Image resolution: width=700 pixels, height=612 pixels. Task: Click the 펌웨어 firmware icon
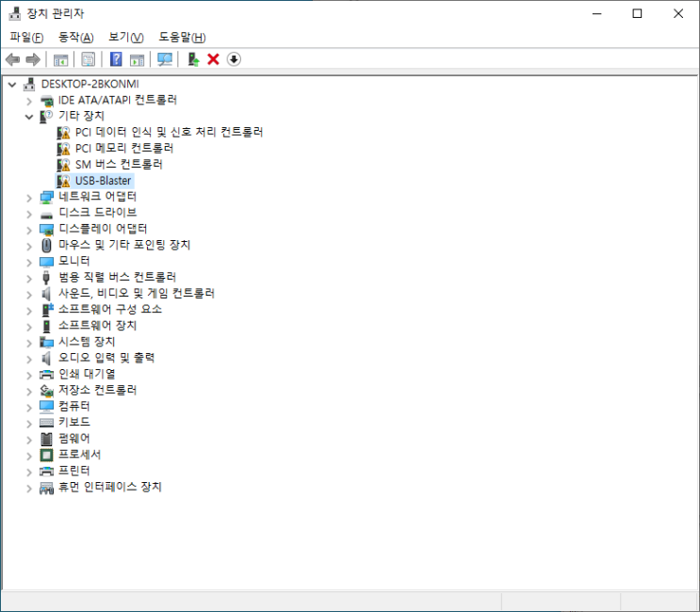pos(46,439)
